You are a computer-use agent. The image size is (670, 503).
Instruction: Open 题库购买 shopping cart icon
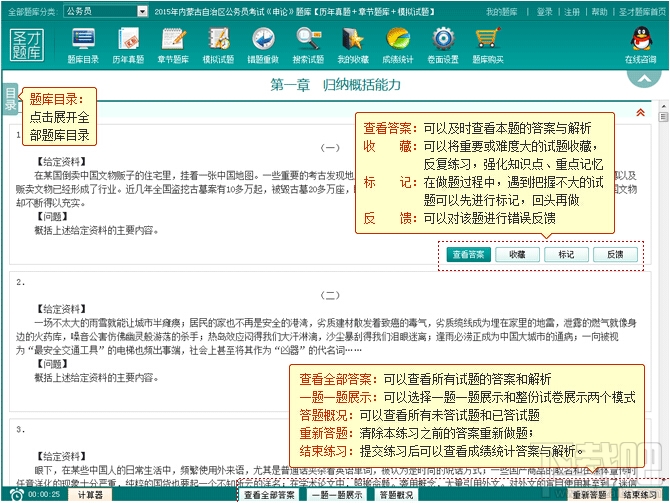coord(488,45)
